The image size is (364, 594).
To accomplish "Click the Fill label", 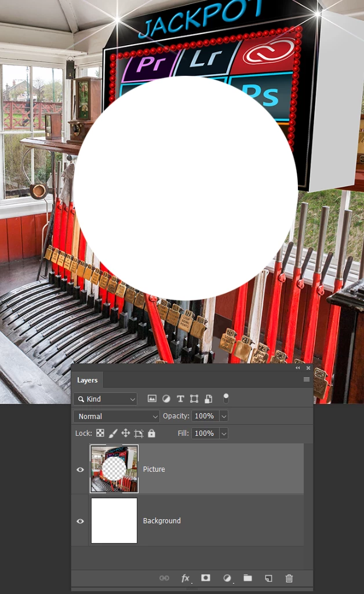I will 183,433.
